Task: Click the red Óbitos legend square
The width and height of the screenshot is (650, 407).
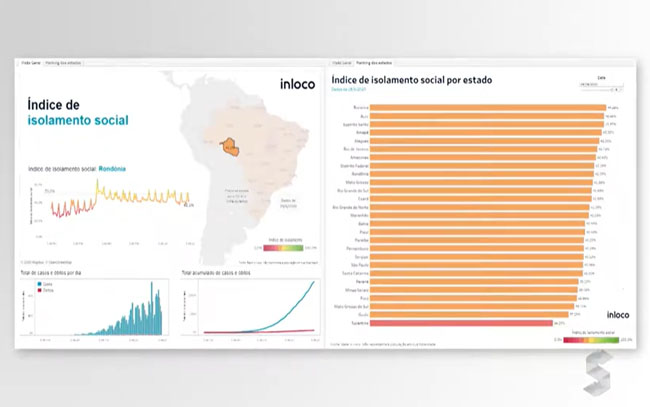Action: (x=39, y=290)
